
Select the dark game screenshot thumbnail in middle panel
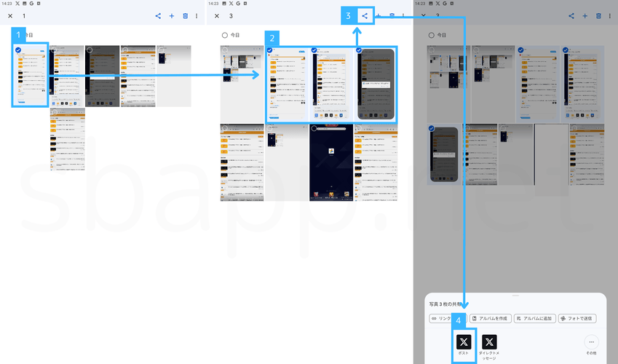point(330,162)
